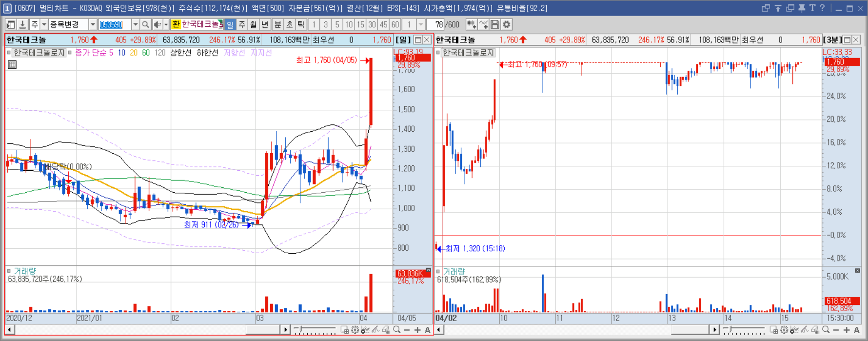Select tick (틱) period toggle
This screenshot has width=868, height=341.
pos(301,24)
